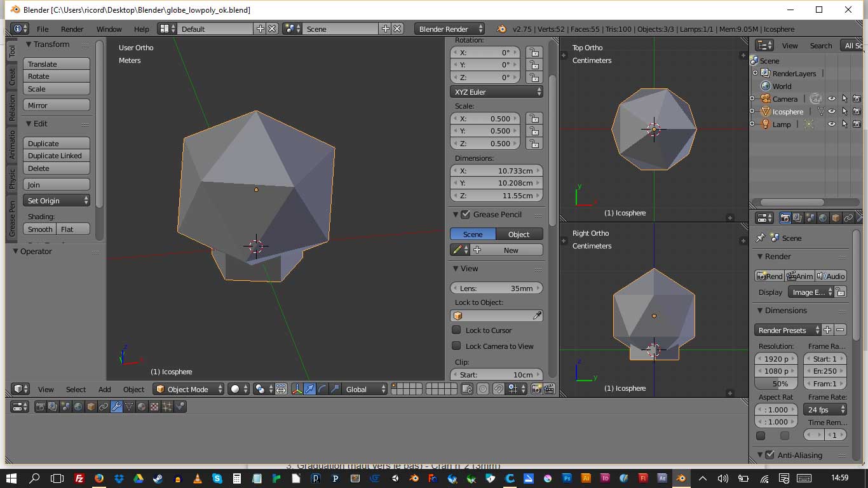Open the Add menu in 3D view header
The height and width of the screenshot is (488, 868).
104,390
